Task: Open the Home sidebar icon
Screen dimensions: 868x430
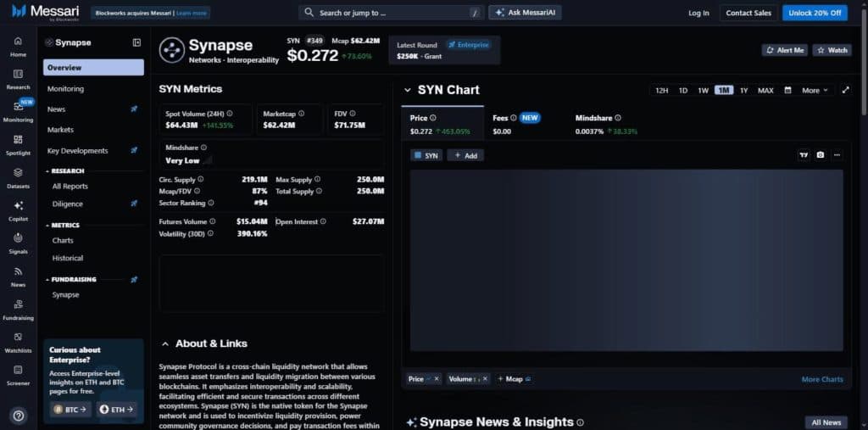Action: 18,41
